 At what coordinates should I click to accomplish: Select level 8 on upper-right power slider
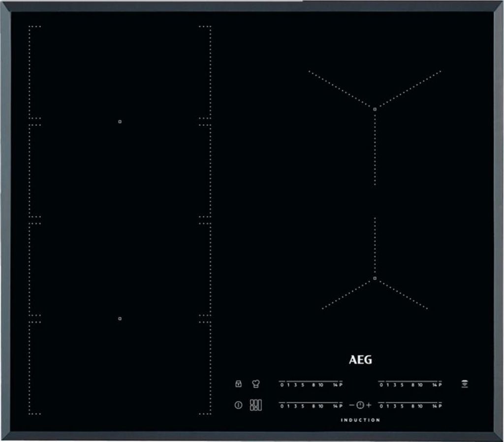pyautogui.click(x=412, y=385)
